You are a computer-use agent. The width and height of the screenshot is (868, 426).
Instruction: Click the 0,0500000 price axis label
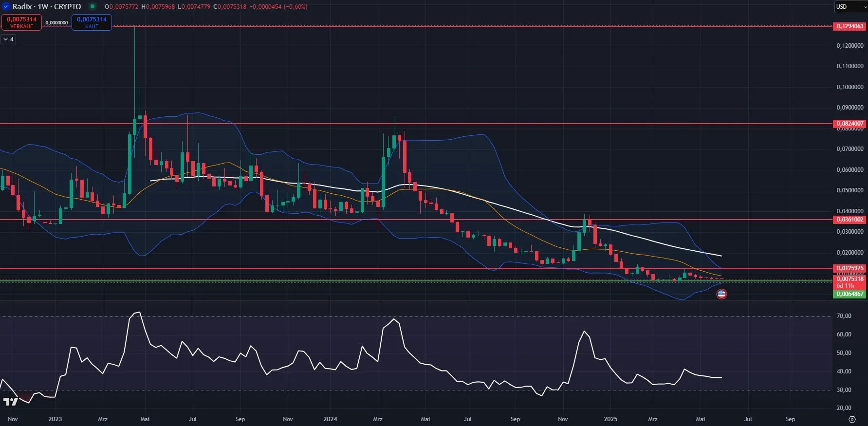click(x=850, y=190)
